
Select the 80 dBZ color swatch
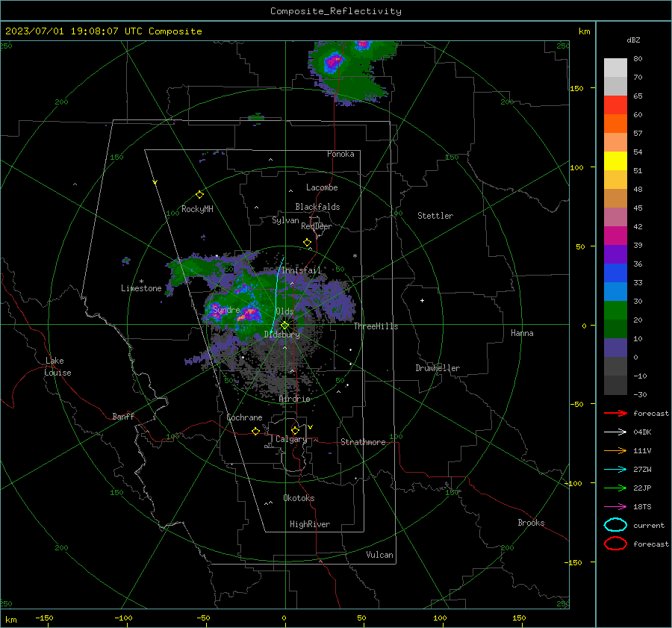(615, 67)
